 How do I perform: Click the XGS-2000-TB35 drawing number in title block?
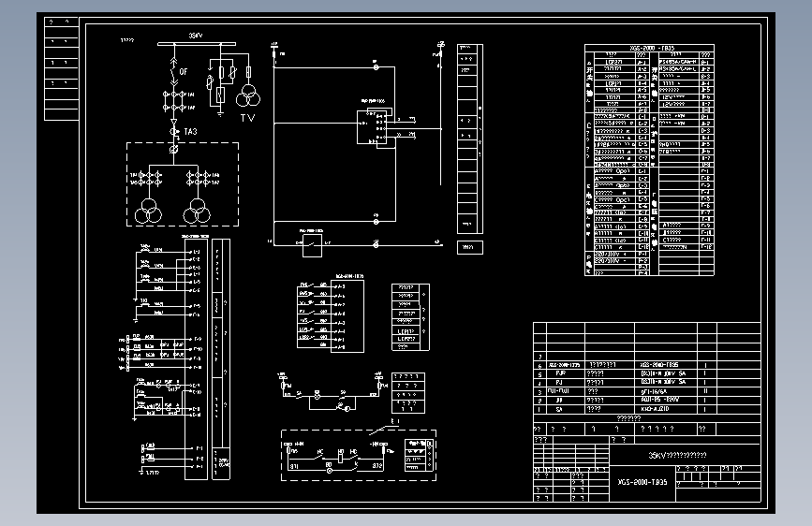click(x=642, y=482)
